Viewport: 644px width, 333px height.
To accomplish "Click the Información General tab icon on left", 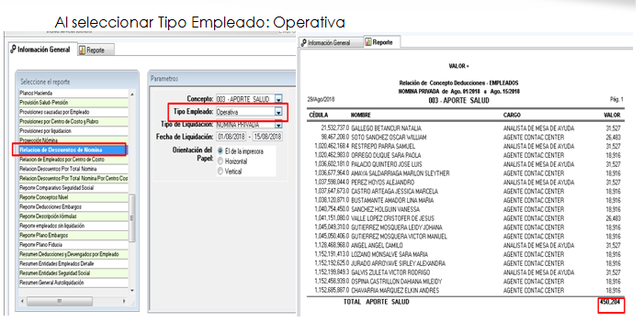I will 13,50.
